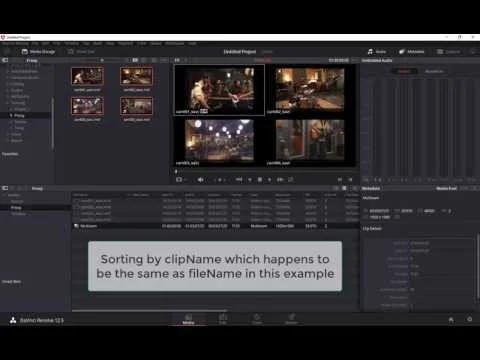The width and height of the screenshot is (480, 360).
Task: Collapse the Media Storage sidebar toggle icon
Action: click(5, 60)
